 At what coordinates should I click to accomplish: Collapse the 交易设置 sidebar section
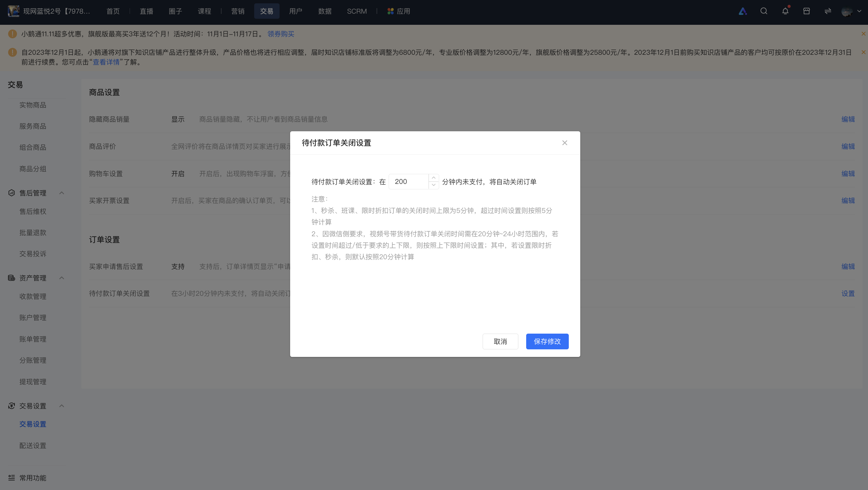coord(62,406)
